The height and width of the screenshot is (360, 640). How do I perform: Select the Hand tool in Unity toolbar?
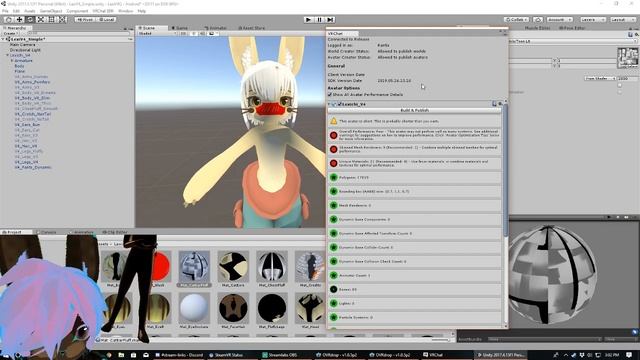pos(9,20)
